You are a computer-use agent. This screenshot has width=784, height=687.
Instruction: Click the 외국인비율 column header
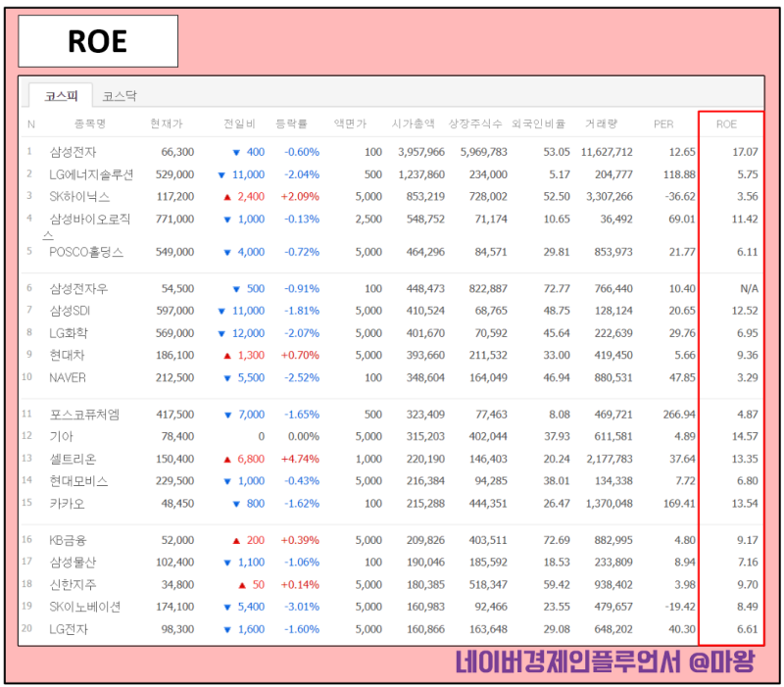(538, 123)
